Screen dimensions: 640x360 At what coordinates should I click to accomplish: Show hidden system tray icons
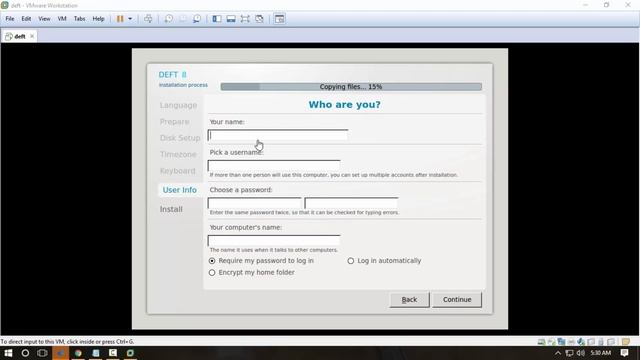[558, 353]
